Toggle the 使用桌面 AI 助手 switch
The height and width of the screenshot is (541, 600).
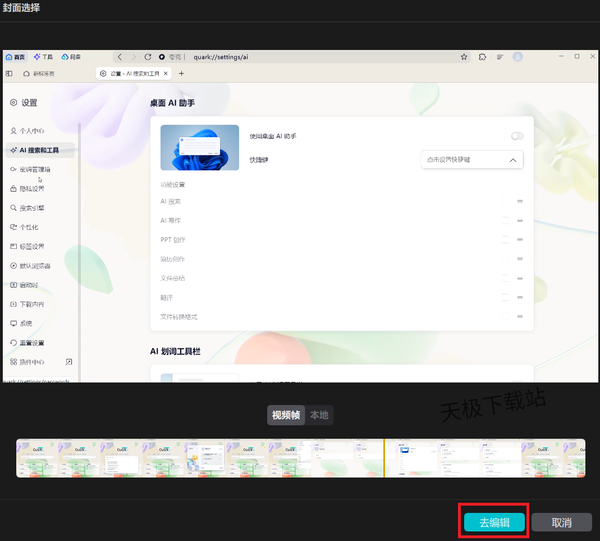[517, 136]
